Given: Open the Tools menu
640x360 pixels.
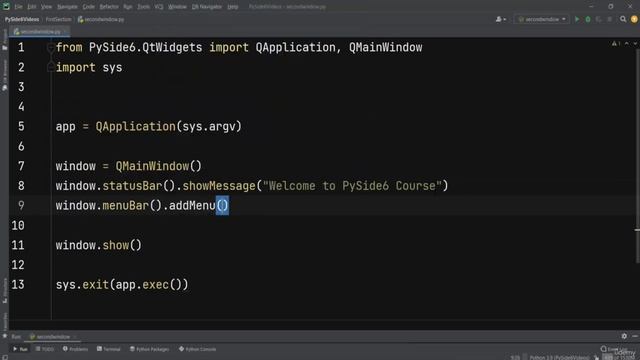Looking at the screenshot, I should (143, 7).
